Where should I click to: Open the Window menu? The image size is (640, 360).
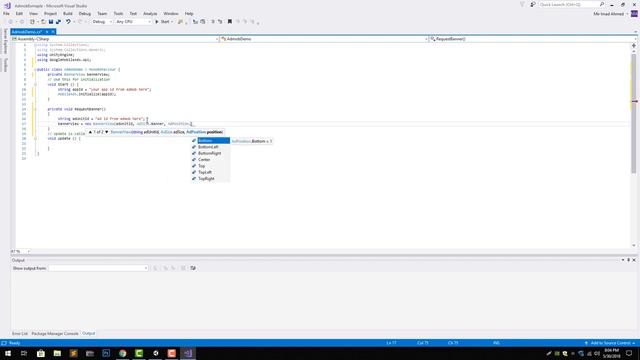pyautogui.click(x=171, y=13)
